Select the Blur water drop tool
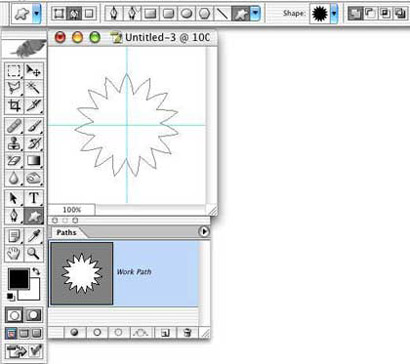This screenshot has width=410, height=364. point(14,178)
